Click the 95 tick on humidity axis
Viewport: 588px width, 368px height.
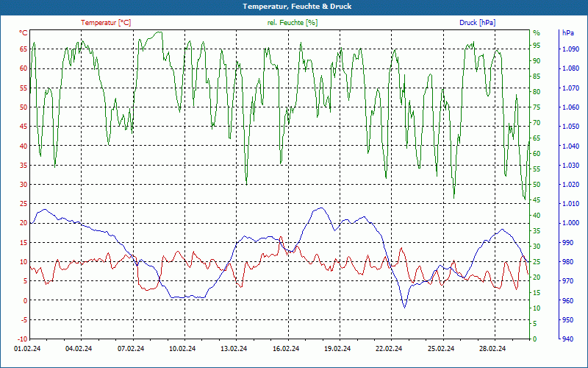[537, 46]
